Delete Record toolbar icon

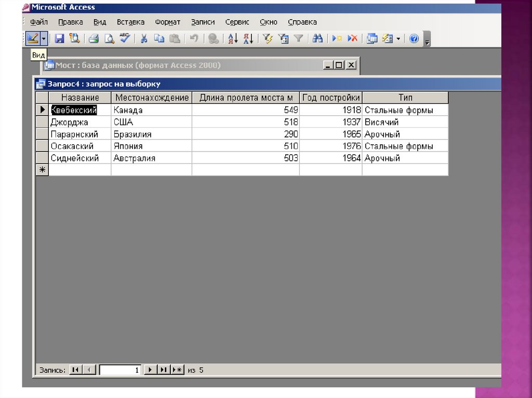(x=353, y=38)
